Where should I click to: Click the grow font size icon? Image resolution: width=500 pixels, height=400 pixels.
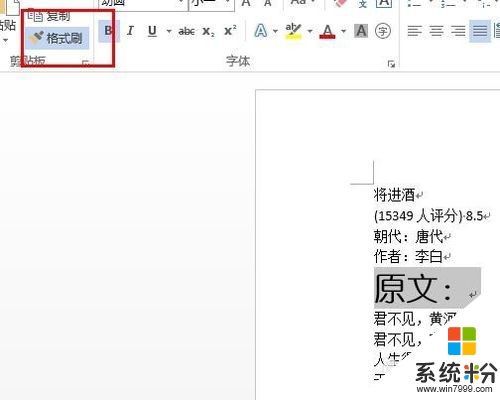pyautogui.click(x=246, y=3)
